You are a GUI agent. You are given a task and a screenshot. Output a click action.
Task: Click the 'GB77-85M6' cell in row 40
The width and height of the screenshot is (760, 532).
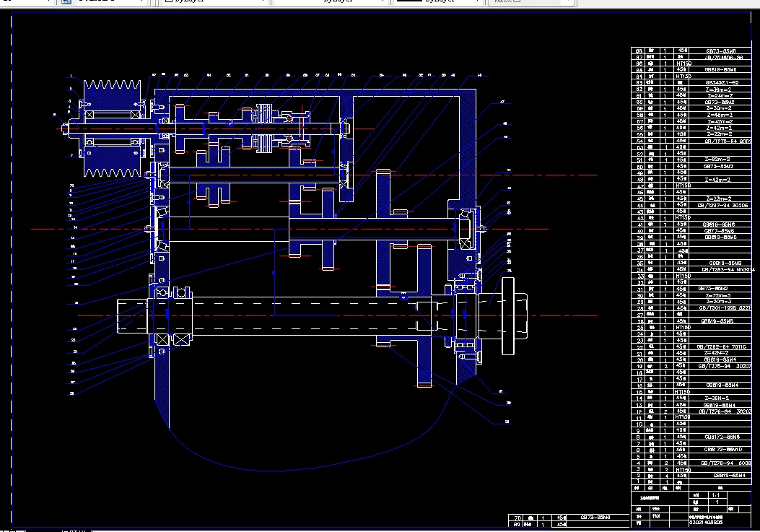tap(720, 231)
